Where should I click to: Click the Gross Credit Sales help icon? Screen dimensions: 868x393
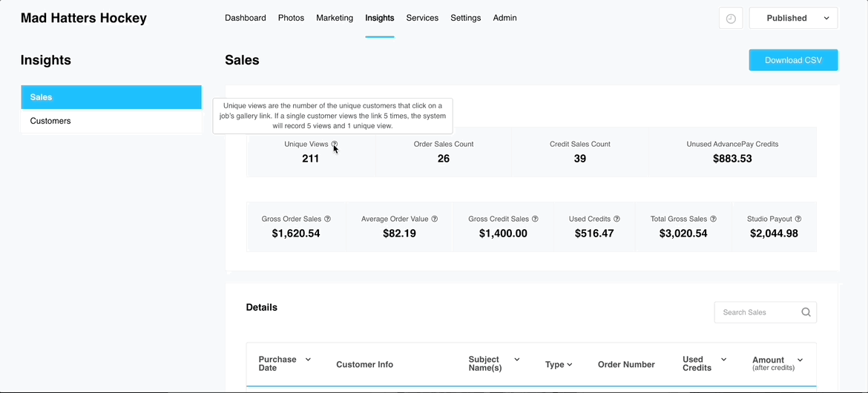click(x=535, y=219)
